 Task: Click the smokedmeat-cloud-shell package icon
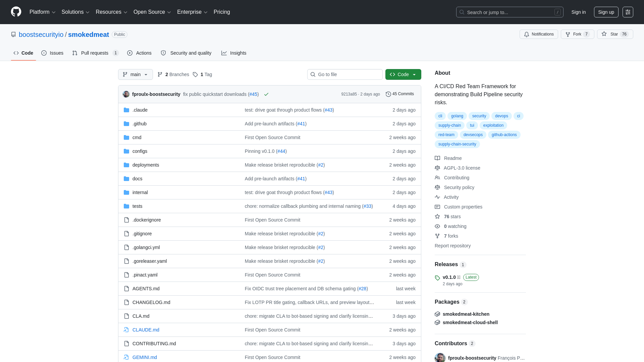[437, 322]
